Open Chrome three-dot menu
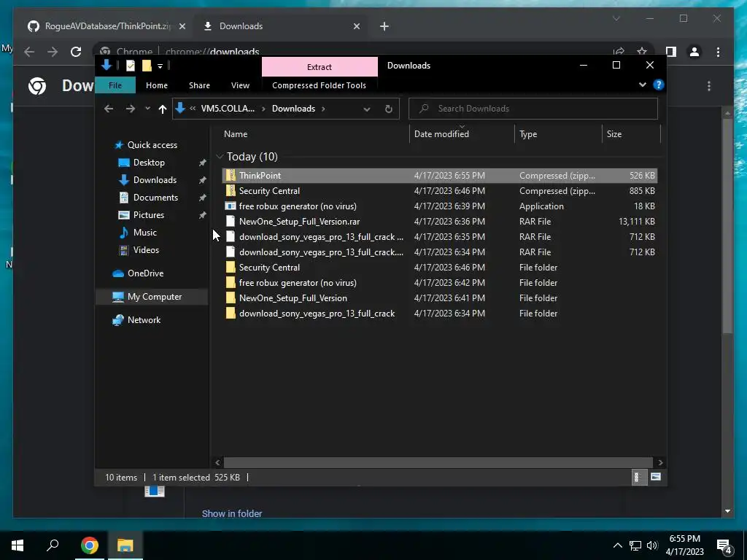 [718, 52]
